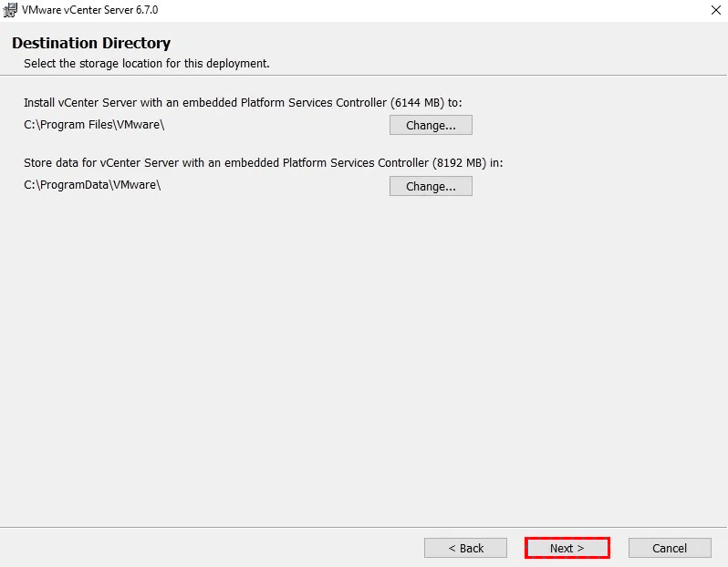The height and width of the screenshot is (567, 728).
Task: Click the 'Install vCenter Server with' label
Action: 100,103
